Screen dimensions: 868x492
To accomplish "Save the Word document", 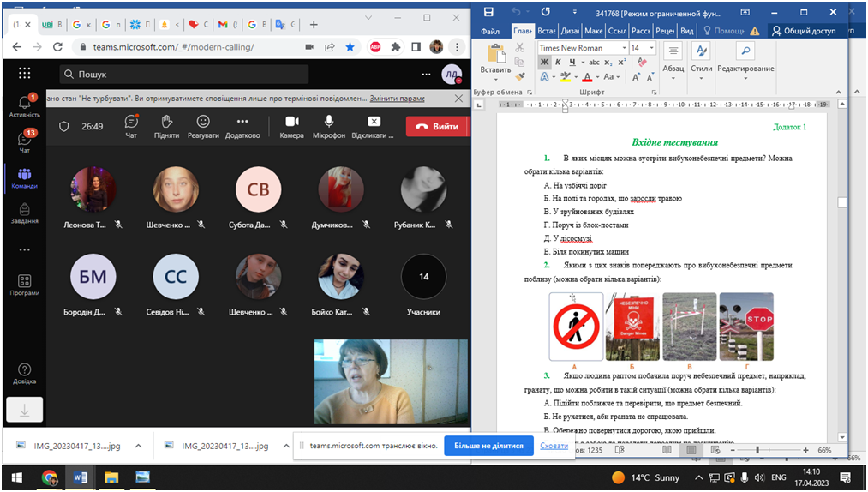I will coord(488,12).
